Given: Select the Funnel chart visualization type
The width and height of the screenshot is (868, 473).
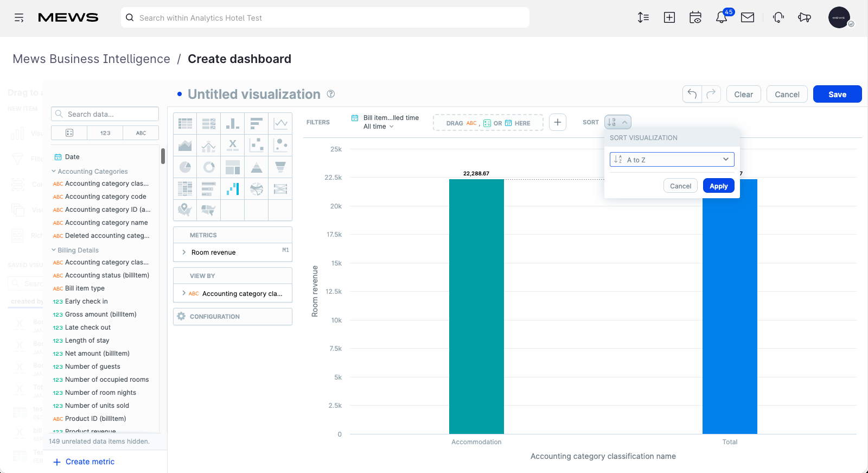Looking at the screenshot, I should point(280,167).
